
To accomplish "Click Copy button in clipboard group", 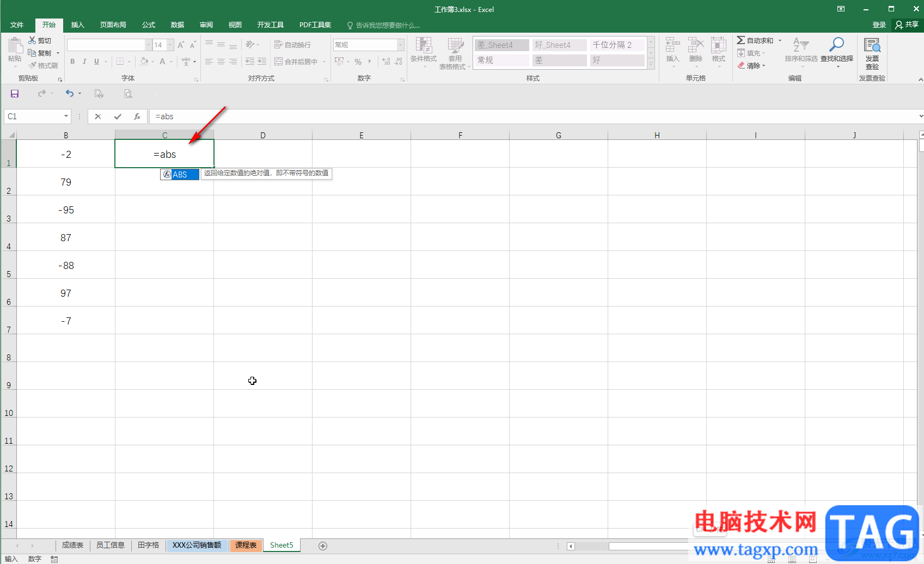I will tap(41, 53).
